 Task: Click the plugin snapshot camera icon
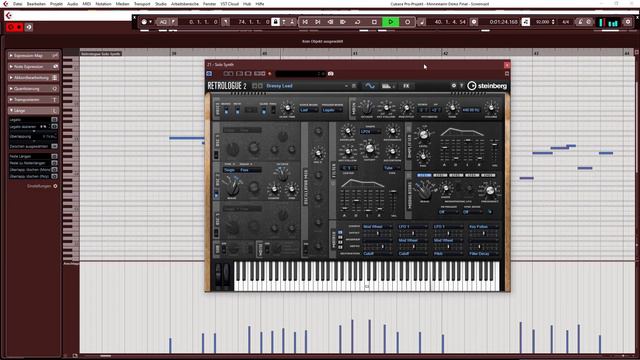pos(331,74)
